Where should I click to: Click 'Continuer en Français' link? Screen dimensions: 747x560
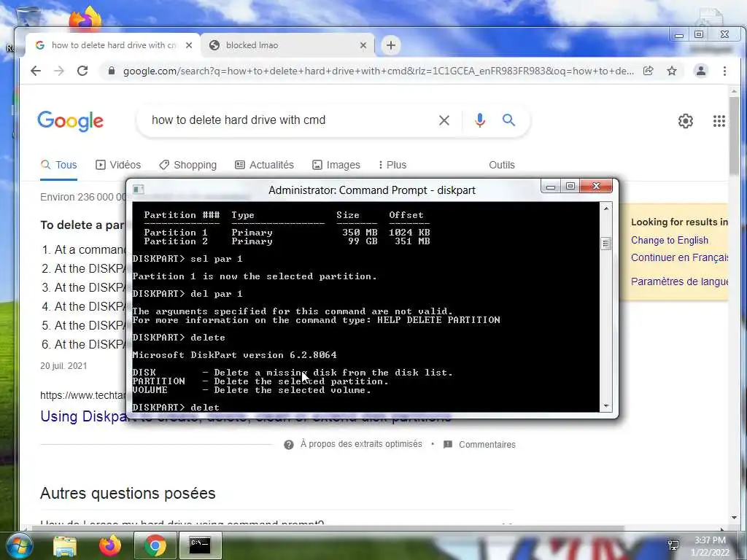(679, 257)
